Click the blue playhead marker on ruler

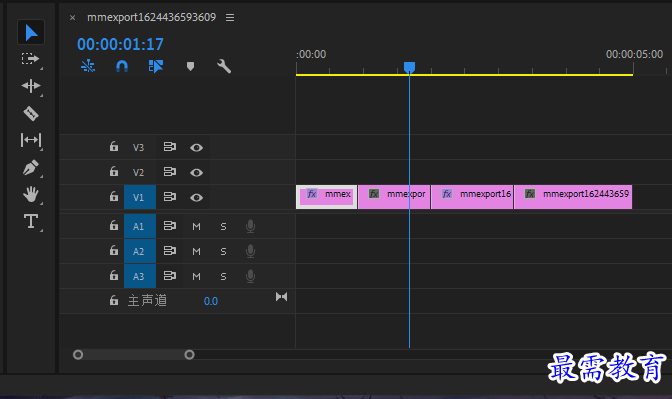[409, 67]
